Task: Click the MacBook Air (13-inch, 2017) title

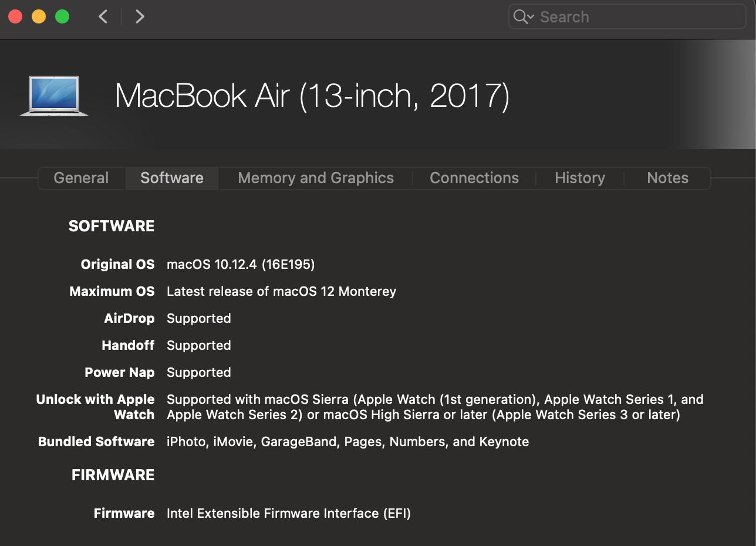Action: pos(312,96)
